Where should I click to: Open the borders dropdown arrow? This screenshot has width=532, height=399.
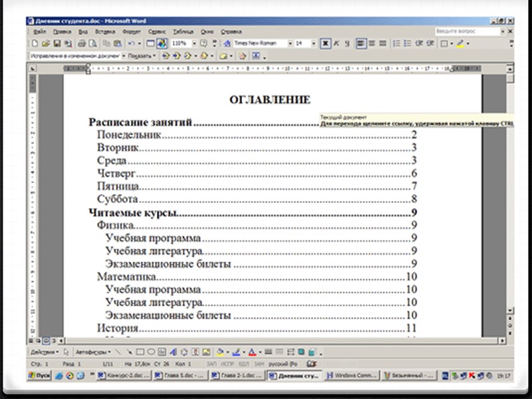pos(452,43)
